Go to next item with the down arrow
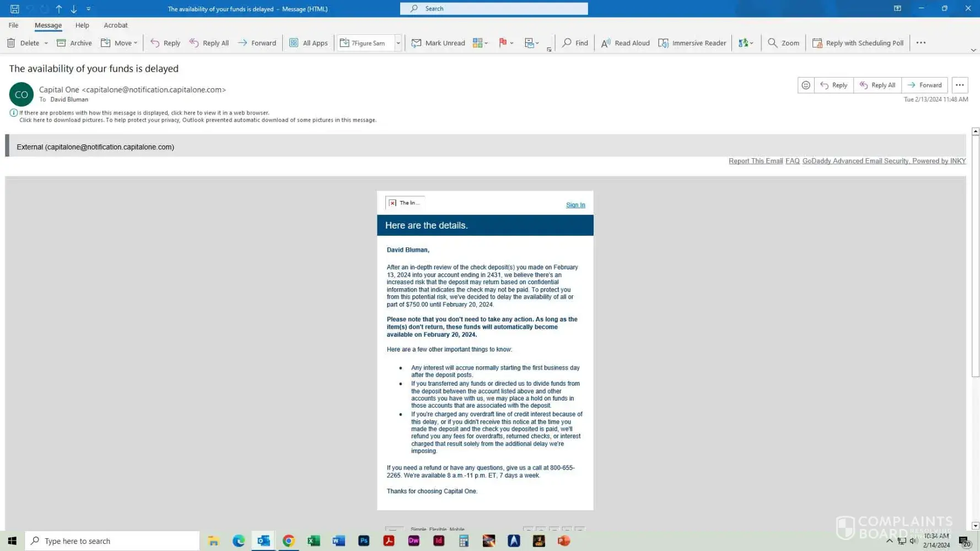This screenshot has width=980, height=551. pyautogui.click(x=74, y=9)
